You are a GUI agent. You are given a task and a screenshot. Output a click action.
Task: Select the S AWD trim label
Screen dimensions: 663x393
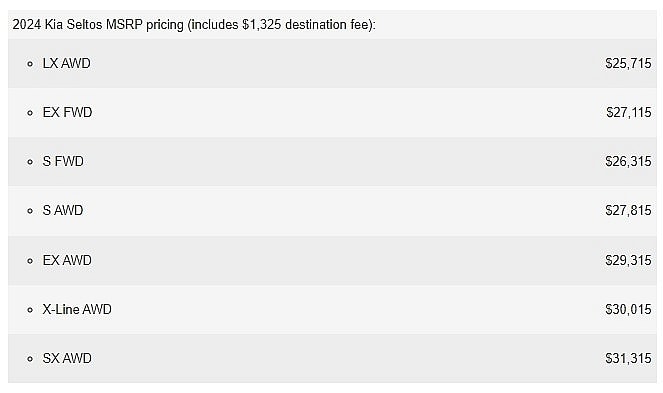pyautogui.click(x=63, y=210)
